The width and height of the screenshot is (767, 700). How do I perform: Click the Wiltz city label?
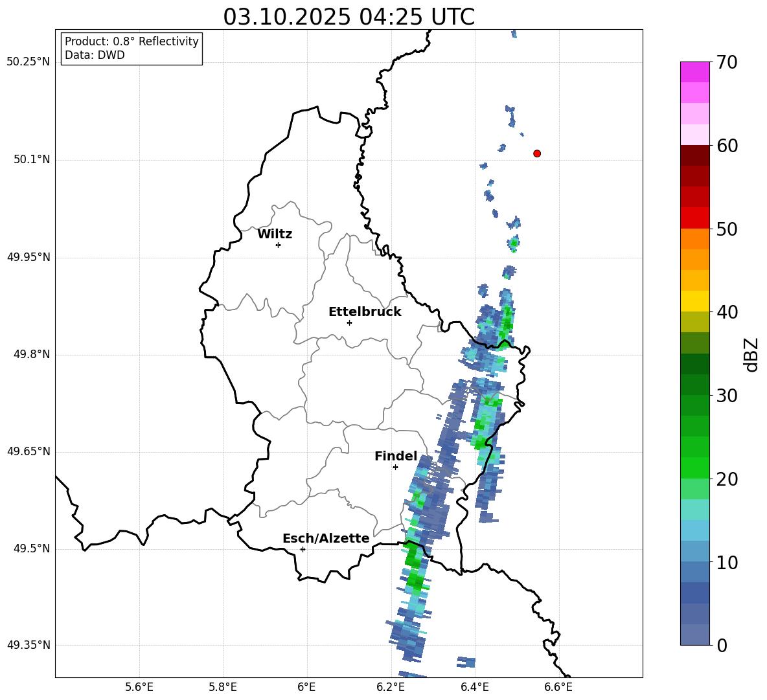coord(275,234)
